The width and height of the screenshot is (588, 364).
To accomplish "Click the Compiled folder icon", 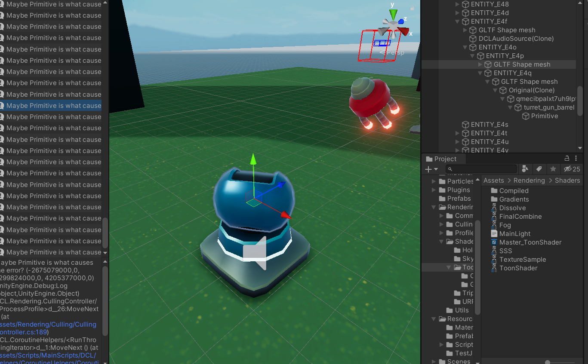I will (x=495, y=190).
